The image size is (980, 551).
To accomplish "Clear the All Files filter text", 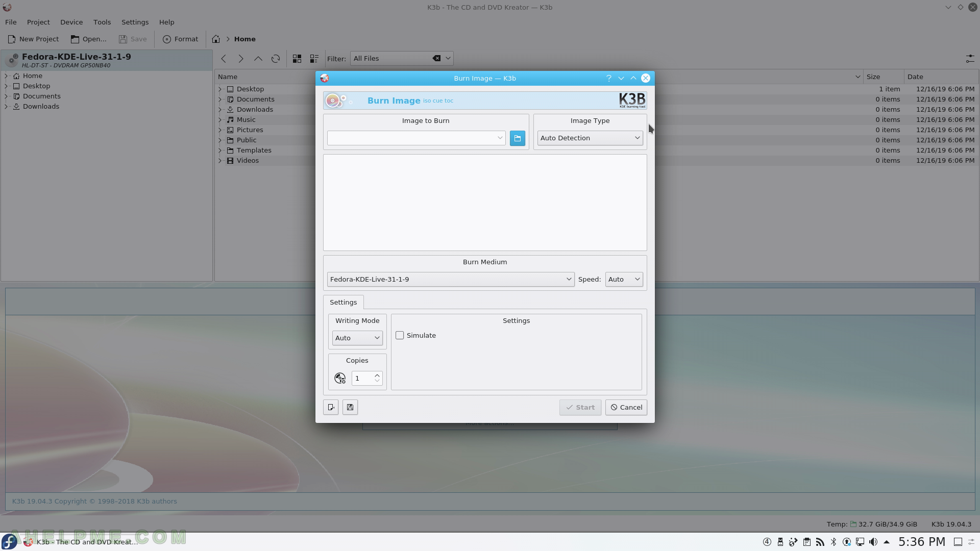I will [436, 58].
